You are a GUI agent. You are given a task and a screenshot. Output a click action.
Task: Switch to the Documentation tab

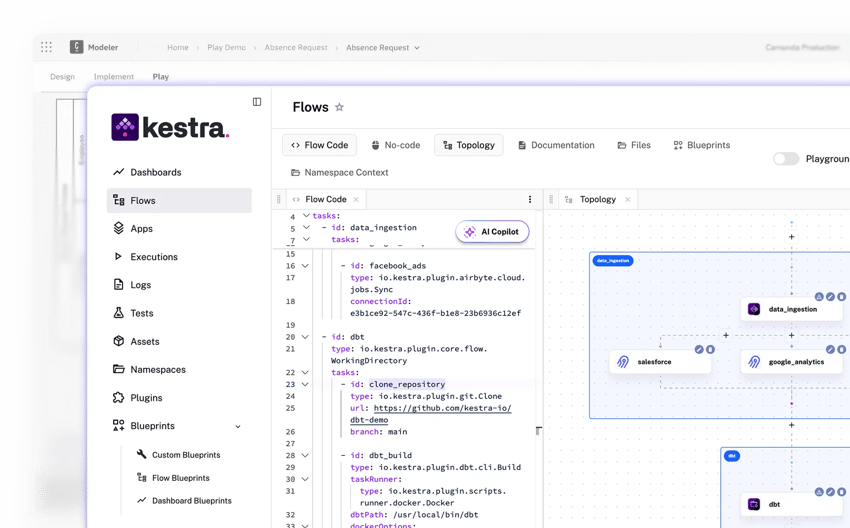pos(556,145)
